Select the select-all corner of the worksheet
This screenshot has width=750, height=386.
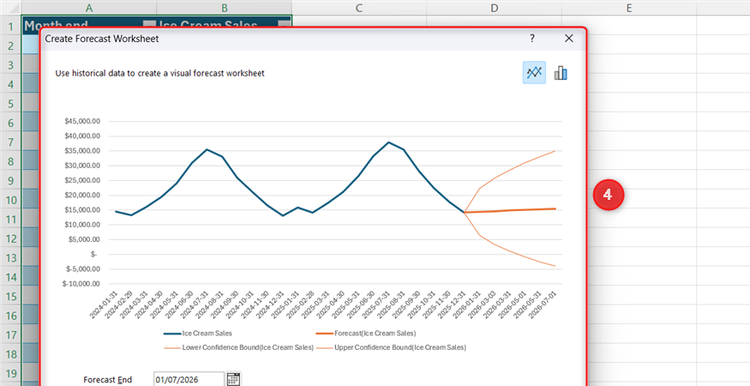[11, 7]
